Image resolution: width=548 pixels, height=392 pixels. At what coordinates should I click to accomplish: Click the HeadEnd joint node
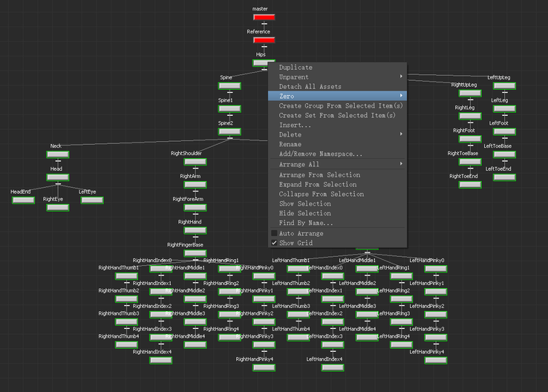coord(23,200)
